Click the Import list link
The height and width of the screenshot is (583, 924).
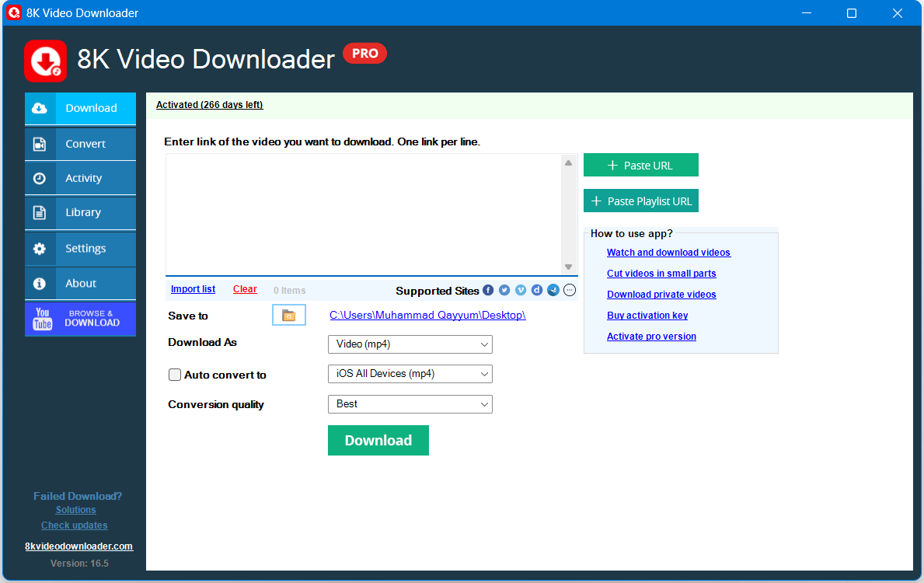tap(193, 289)
